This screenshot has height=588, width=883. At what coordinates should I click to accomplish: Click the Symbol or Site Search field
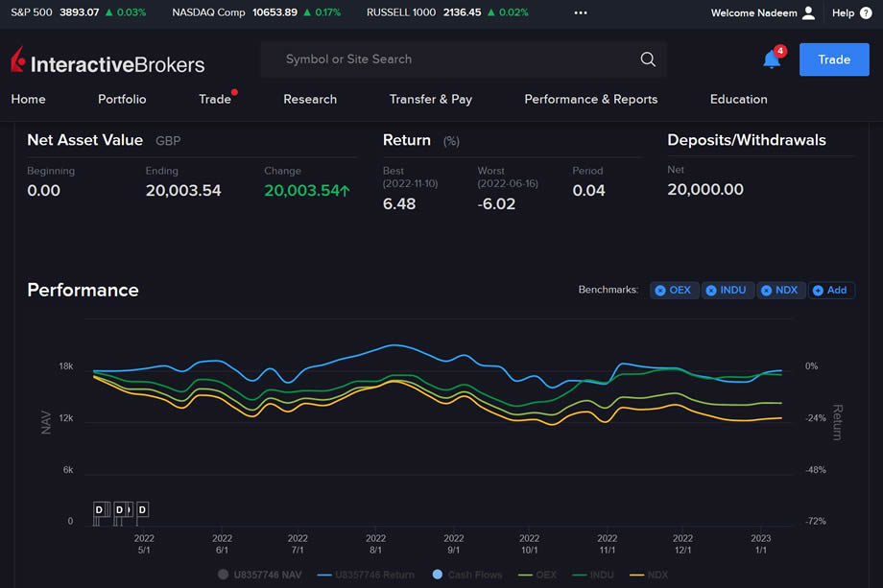(451, 59)
